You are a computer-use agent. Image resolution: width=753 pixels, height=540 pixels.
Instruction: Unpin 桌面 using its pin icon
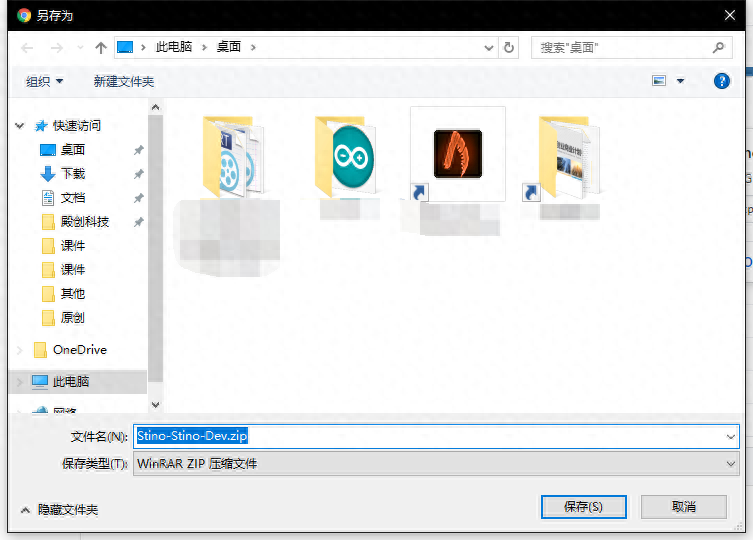click(138, 150)
